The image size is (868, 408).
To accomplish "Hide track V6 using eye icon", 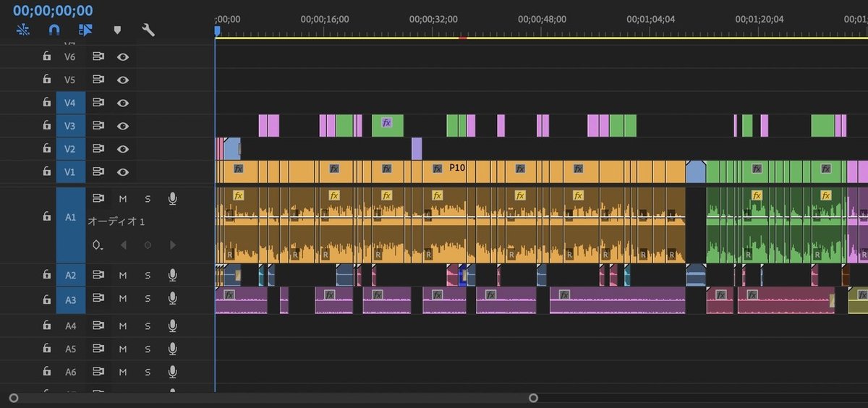I will 123,56.
